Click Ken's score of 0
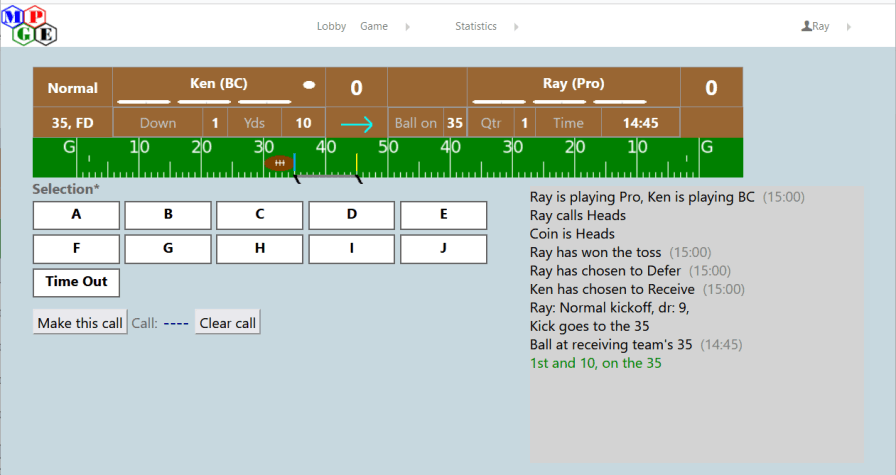Image resolution: width=896 pixels, height=475 pixels. pyautogui.click(x=357, y=87)
